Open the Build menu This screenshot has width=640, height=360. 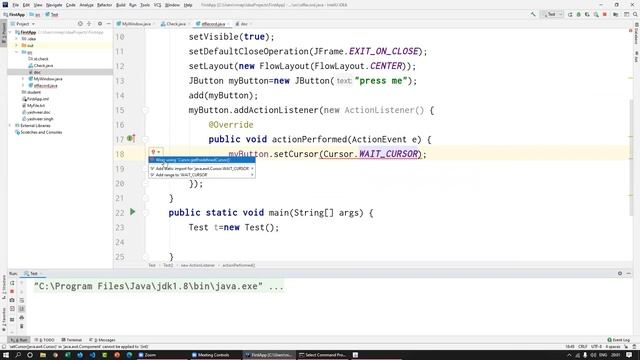coord(120,5)
